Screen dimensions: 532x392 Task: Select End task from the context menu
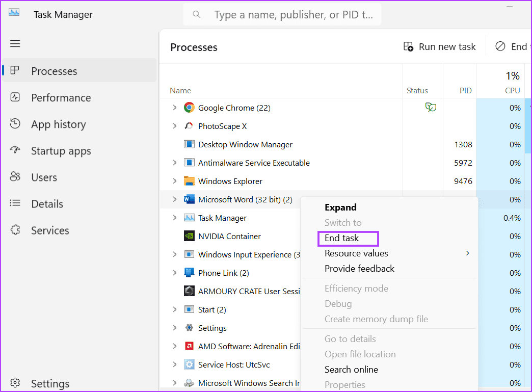click(x=341, y=238)
